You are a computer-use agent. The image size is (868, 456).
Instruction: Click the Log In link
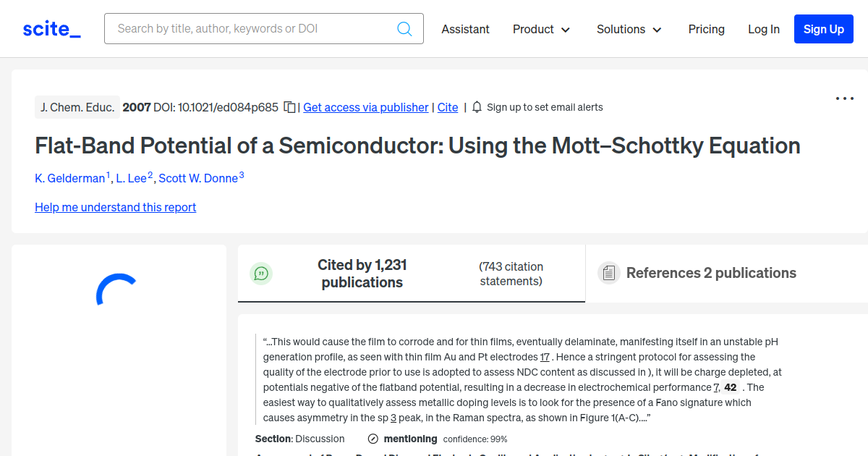point(763,29)
